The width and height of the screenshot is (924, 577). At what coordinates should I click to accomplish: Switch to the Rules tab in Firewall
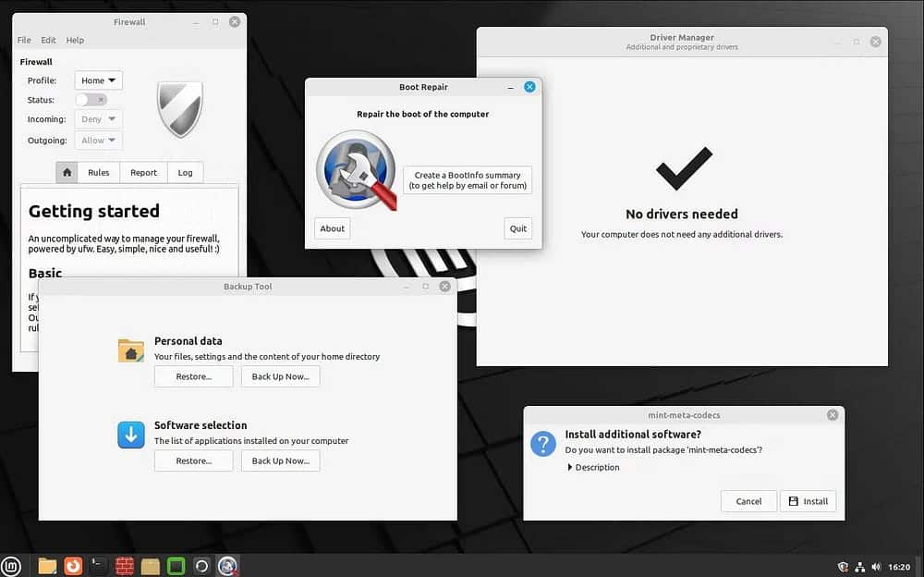coord(98,172)
